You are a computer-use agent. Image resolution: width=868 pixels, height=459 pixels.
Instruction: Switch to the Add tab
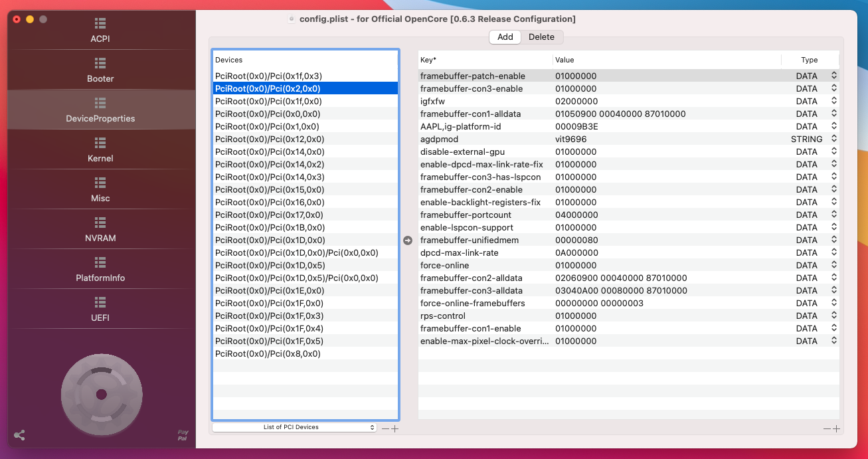pyautogui.click(x=505, y=37)
